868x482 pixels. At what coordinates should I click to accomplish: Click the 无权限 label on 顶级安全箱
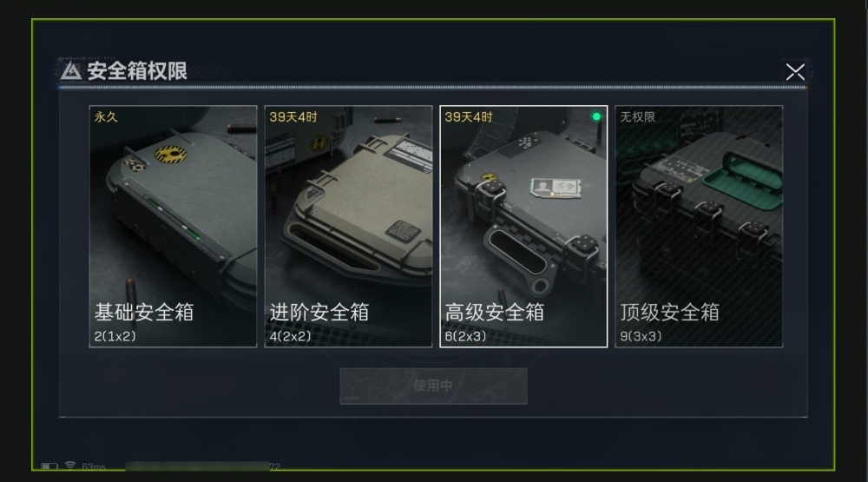pos(638,117)
